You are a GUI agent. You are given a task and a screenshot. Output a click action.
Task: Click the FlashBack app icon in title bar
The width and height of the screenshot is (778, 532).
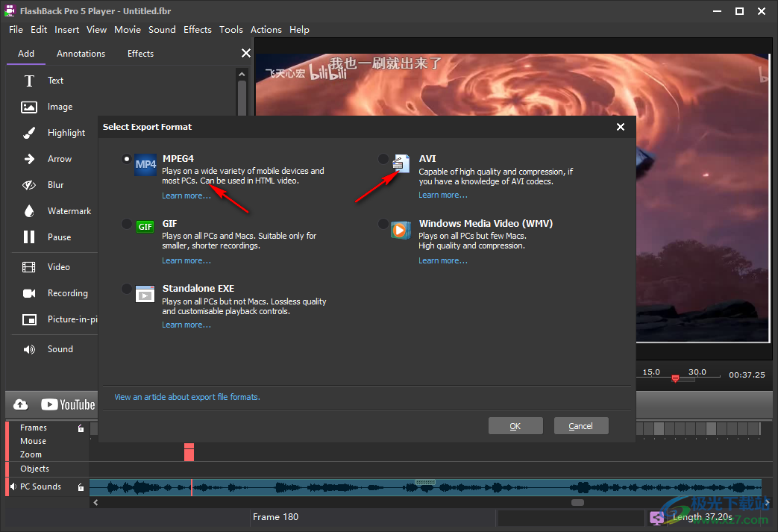pyautogui.click(x=10, y=10)
